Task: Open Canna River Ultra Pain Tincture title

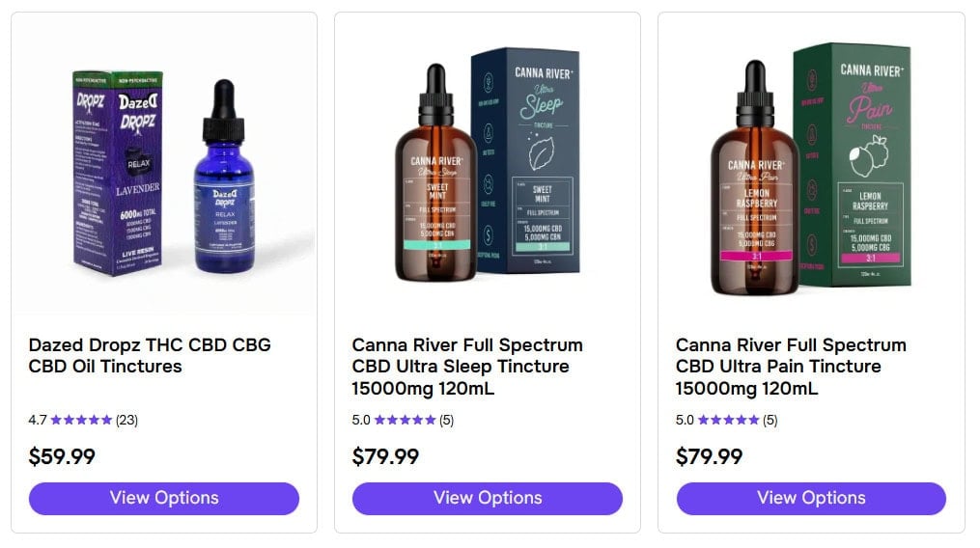Action: (791, 367)
